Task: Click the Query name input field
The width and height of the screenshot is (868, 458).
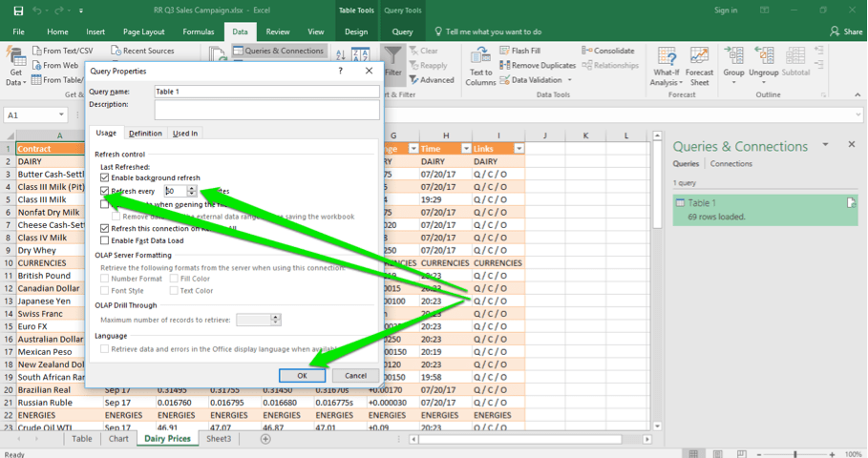Action: click(x=266, y=92)
